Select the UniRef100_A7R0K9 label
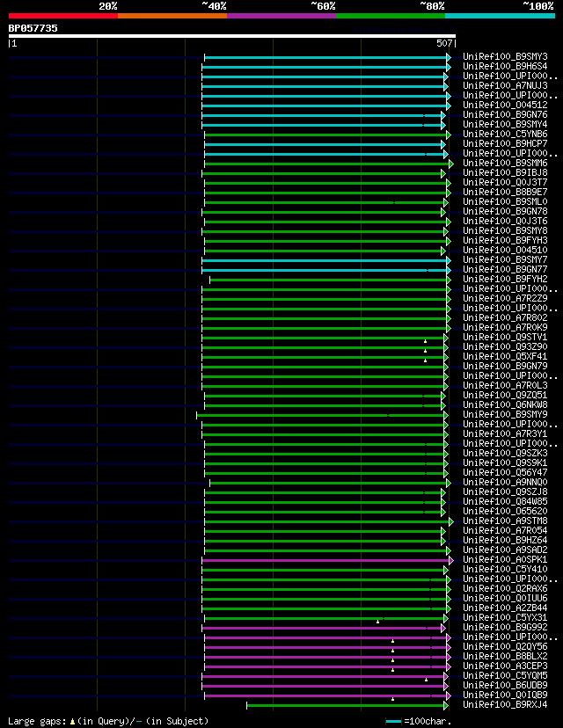The image size is (563, 728). (x=505, y=327)
